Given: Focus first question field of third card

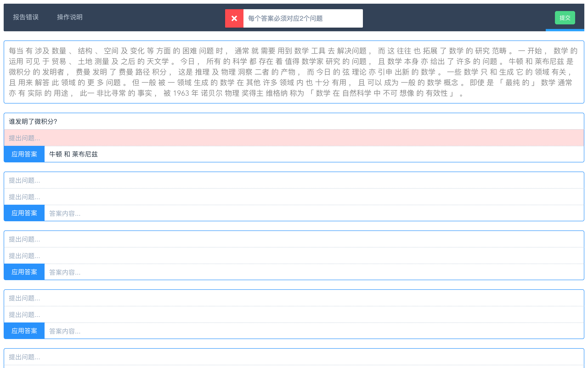Looking at the screenshot, I should click(x=294, y=239).
